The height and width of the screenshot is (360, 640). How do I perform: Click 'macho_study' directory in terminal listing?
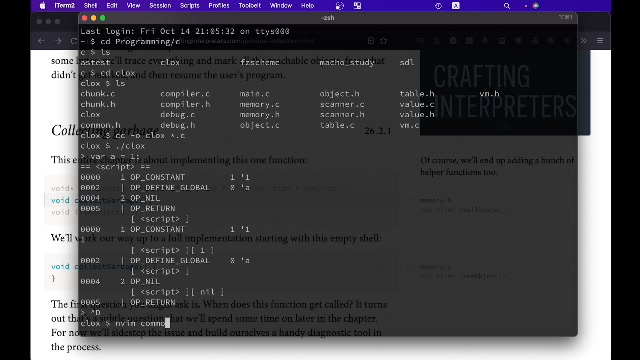(347, 62)
